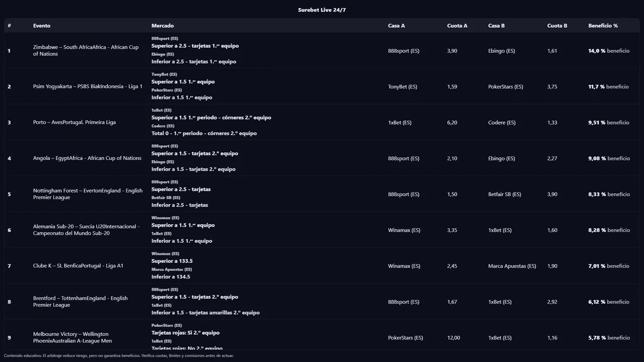The height and width of the screenshot is (362, 644).
Task: Click the Evento column header
Action: [42, 26]
